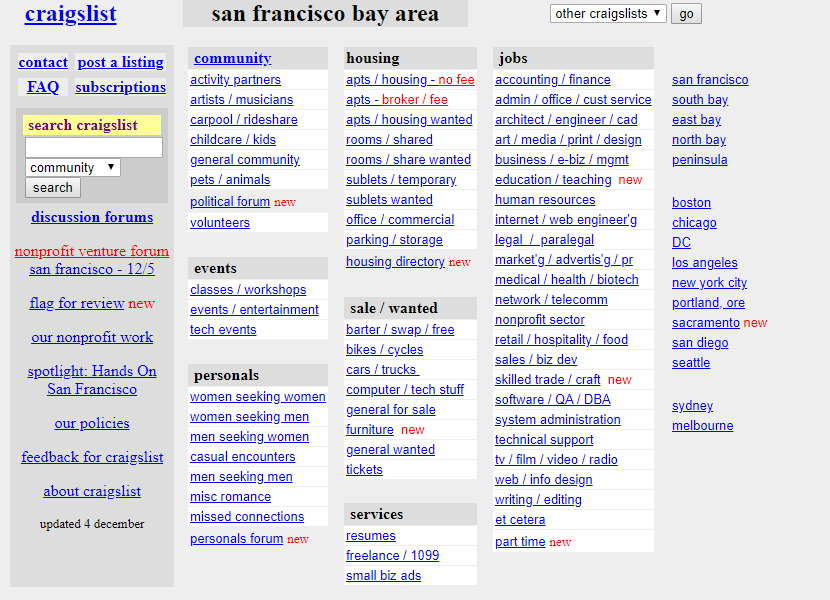
Task: Open artists / musicians listings
Action: coord(241,100)
